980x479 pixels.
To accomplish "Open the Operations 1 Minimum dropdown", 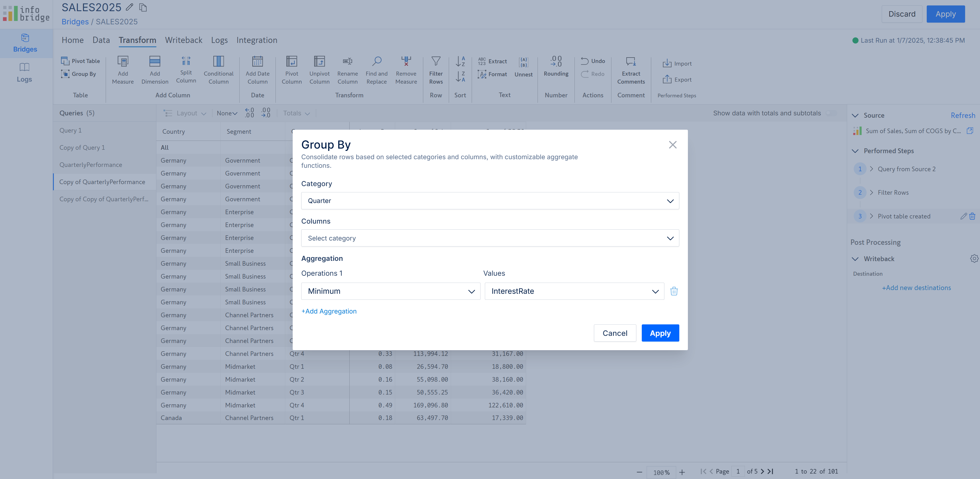I will click(x=390, y=291).
